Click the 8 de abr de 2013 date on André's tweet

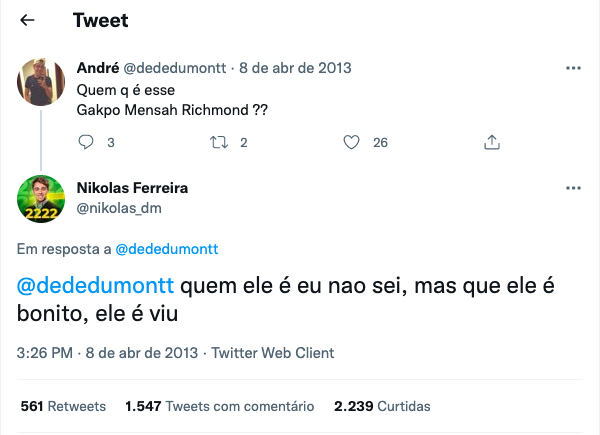(x=295, y=68)
